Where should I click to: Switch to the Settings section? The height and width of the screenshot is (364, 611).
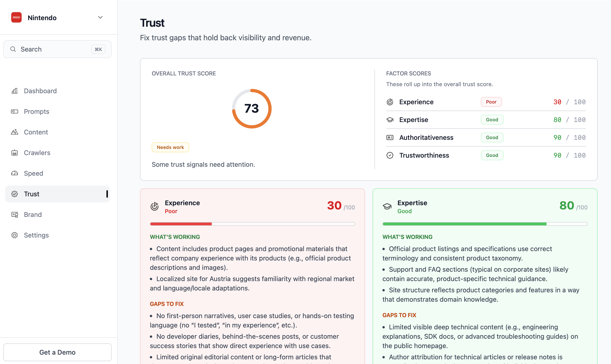(x=36, y=235)
